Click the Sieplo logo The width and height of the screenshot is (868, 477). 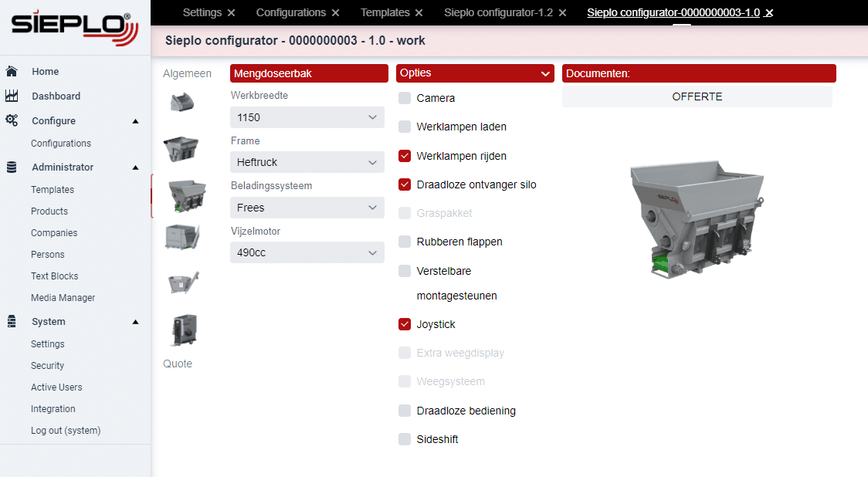click(75, 28)
